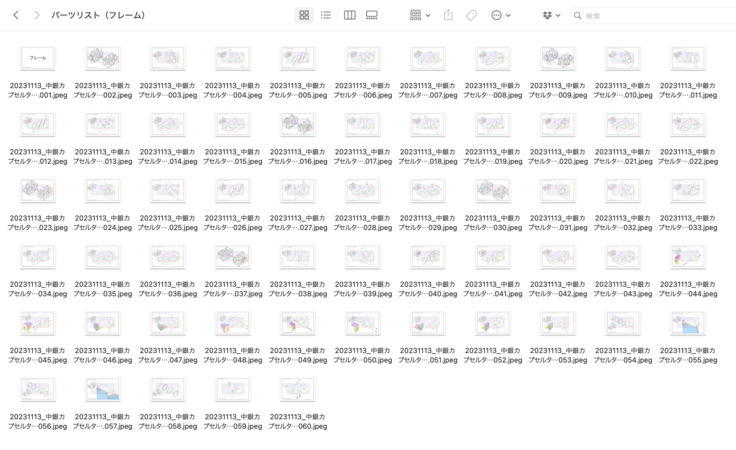Click the file name ending 033.jpeg
The image size is (736, 450).
[x=688, y=222]
